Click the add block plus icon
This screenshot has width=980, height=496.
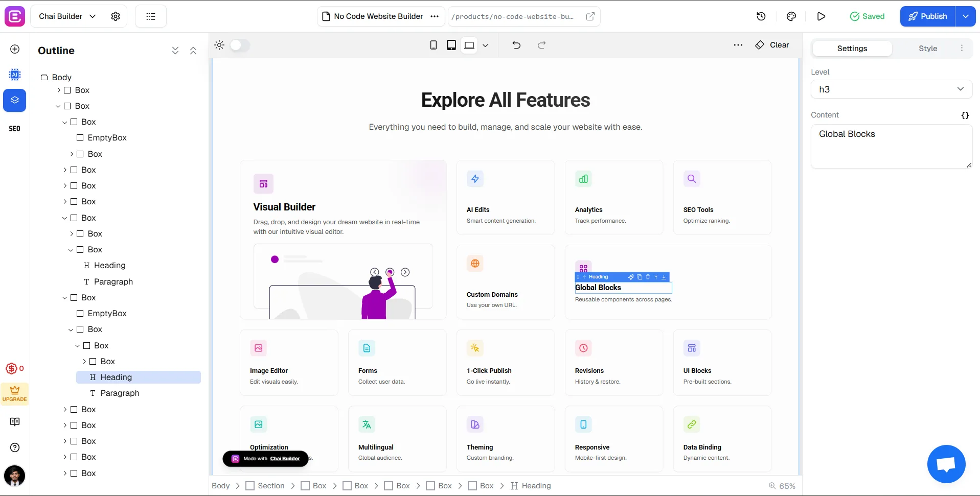point(15,49)
